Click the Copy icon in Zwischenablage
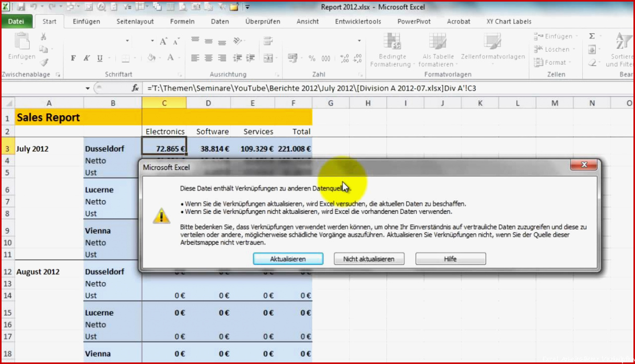Viewport: 635px width, 364px height. point(44,49)
